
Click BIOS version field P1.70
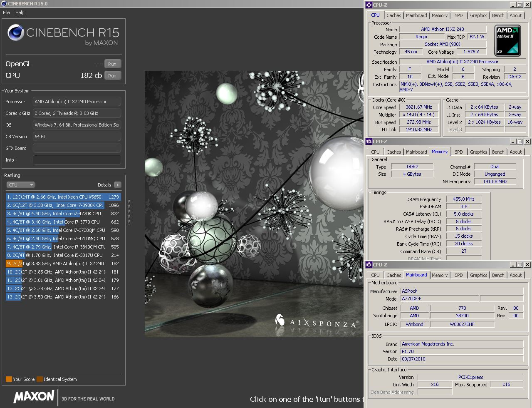pos(462,351)
